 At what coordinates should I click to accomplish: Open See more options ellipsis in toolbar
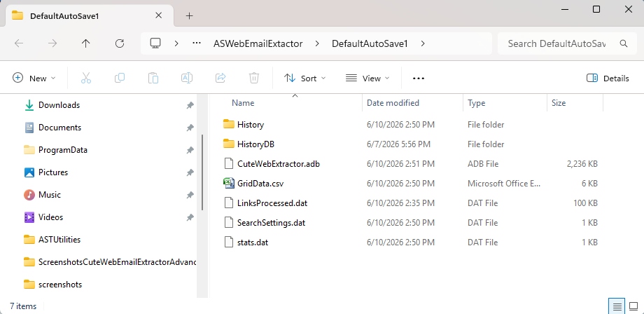(x=418, y=78)
